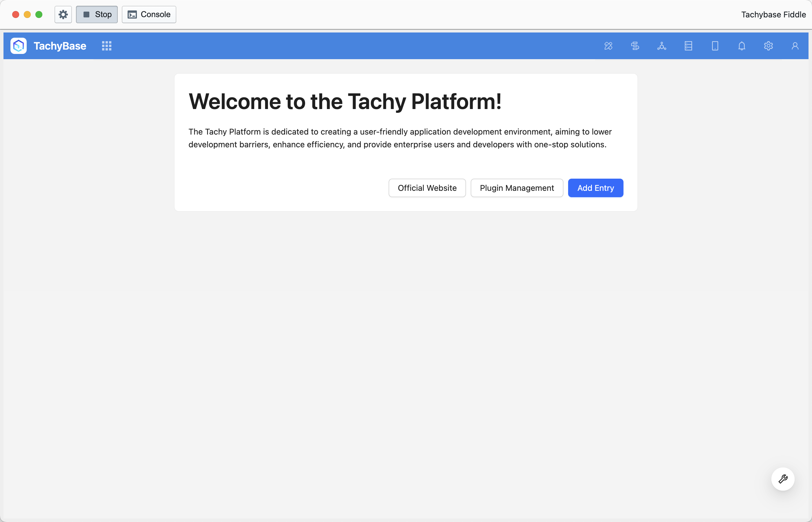Open the Console
The image size is (812, 522).
point(149,14)
